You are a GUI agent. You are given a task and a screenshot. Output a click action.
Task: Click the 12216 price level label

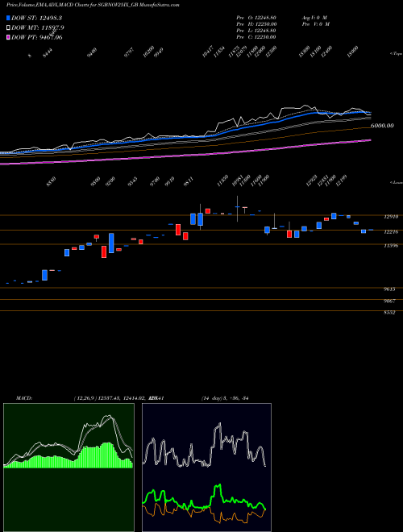tap(391, 231)
